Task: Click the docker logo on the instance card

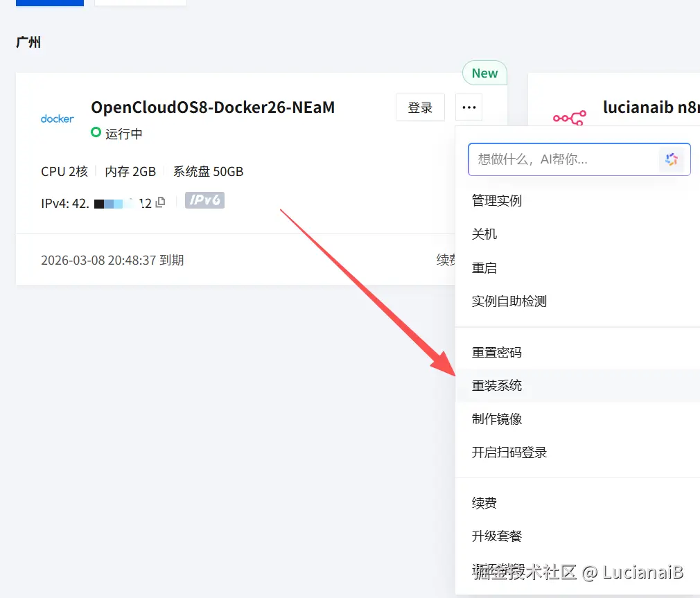Action: [57, 118]
